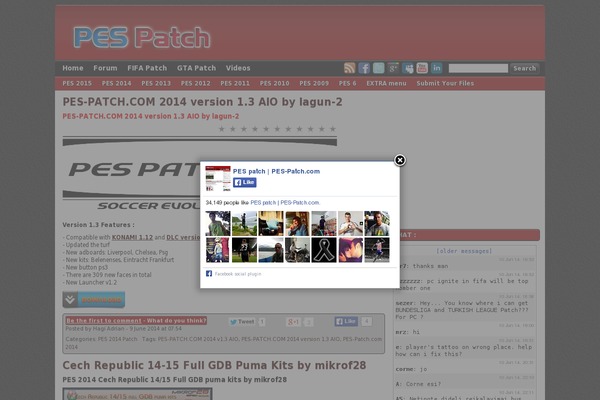Click the Facebook social plugin link

coord(238,274)
